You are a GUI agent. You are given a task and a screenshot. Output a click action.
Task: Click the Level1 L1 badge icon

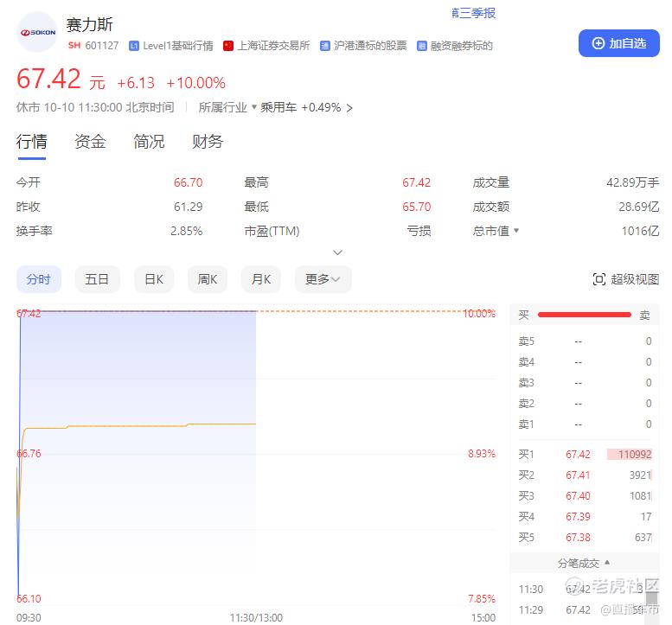pyautogui.click(x=134, y=46)
